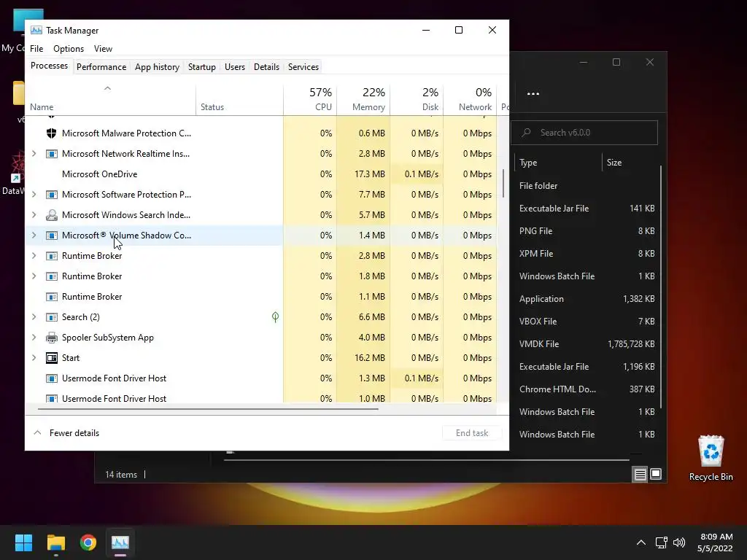Expand the Search (2) process group
The height and width of the screenshot is (560, 747).
34,317
